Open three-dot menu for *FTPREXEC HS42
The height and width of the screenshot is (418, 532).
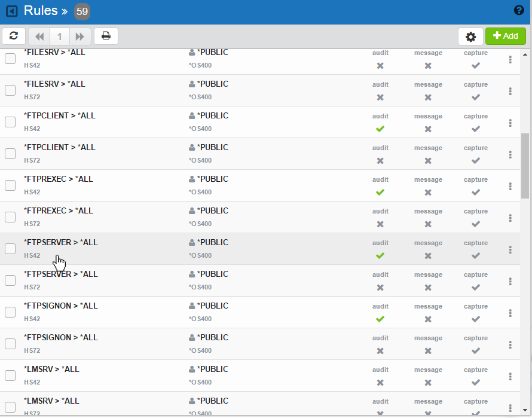tap(510, 186)
